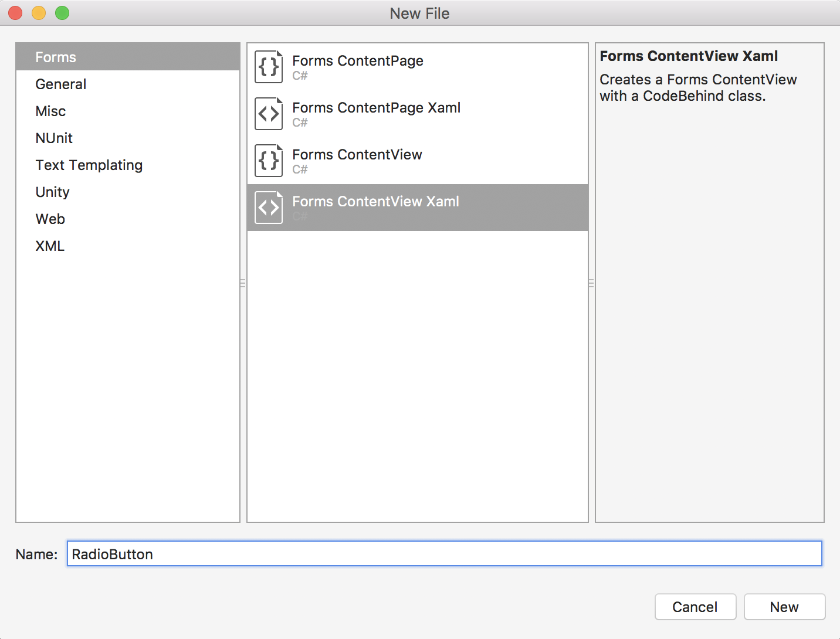Open the Forms category in the sidebar
Image resolution: width=840 pixels, height=639 pixels.
[56, 57]
